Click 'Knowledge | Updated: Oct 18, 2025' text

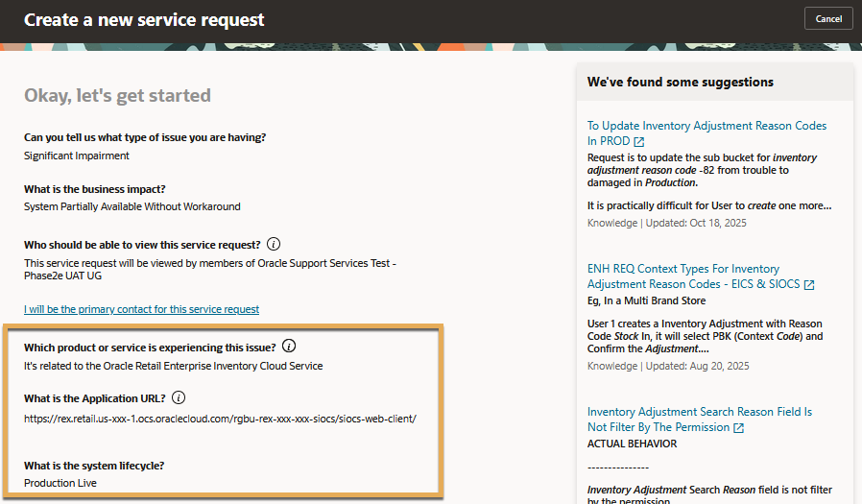[667, 223]
